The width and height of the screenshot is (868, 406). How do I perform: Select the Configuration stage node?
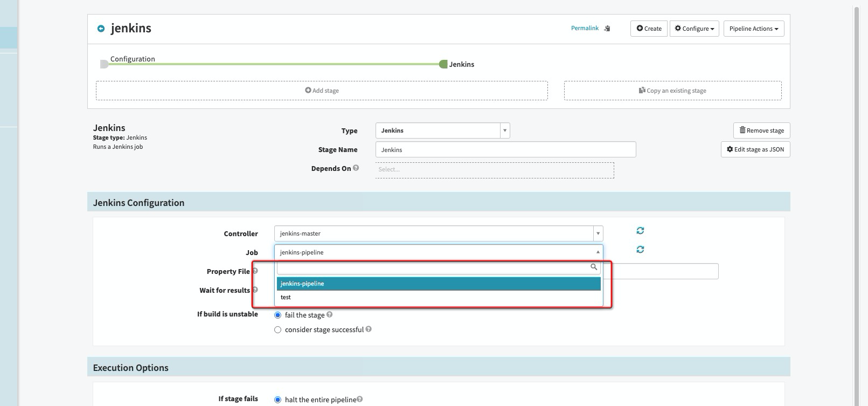tap(104, 64)
